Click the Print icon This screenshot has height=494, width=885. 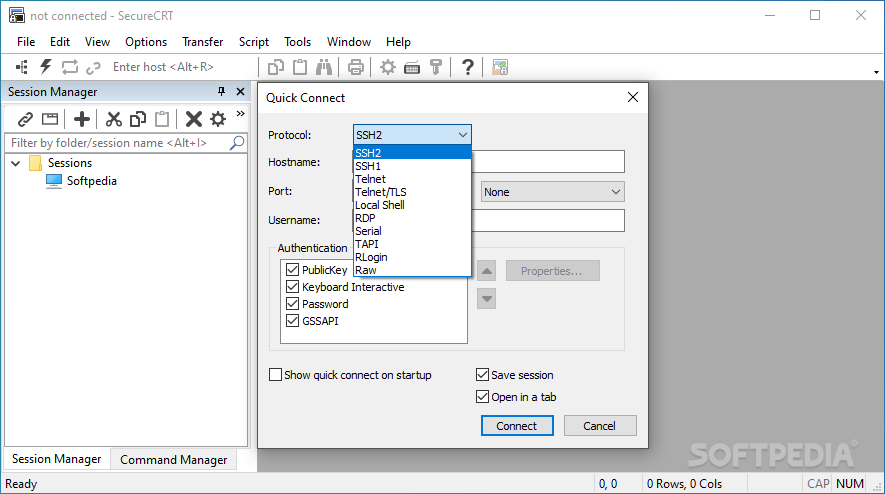pyautogui.click(x=356, y=68)
